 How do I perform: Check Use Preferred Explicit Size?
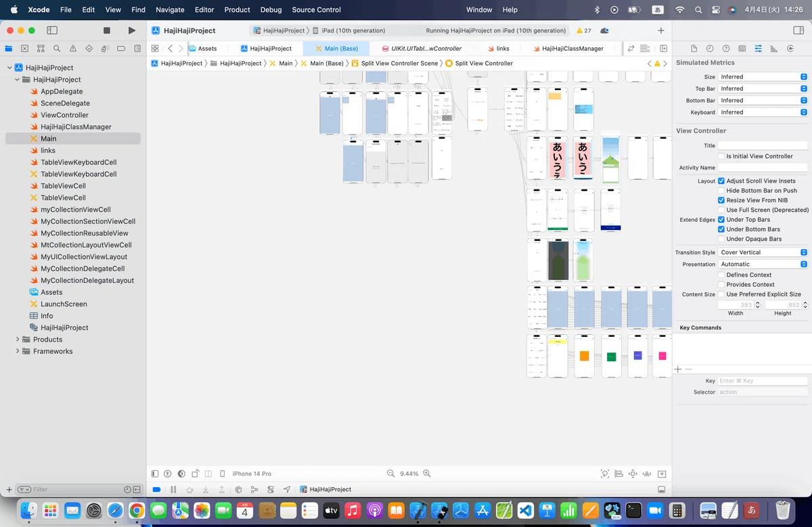721,294
